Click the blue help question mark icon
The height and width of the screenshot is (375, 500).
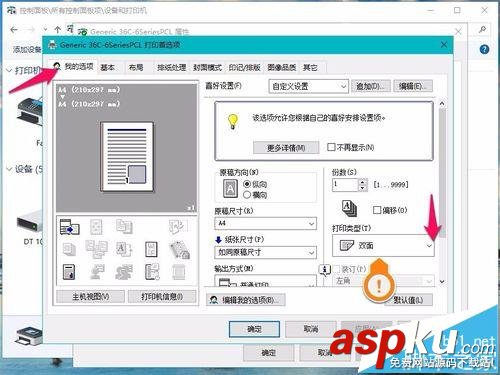tap(484, 50)
